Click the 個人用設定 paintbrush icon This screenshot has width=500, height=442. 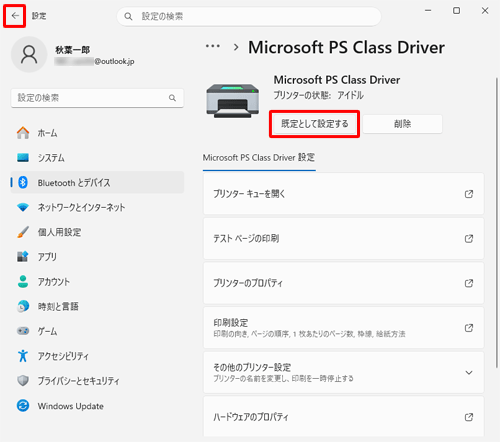tap(23, 232)
